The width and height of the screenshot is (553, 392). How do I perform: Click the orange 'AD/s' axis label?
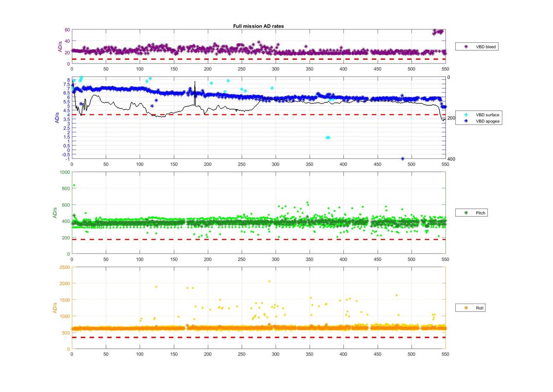click(x=54, y=307)
